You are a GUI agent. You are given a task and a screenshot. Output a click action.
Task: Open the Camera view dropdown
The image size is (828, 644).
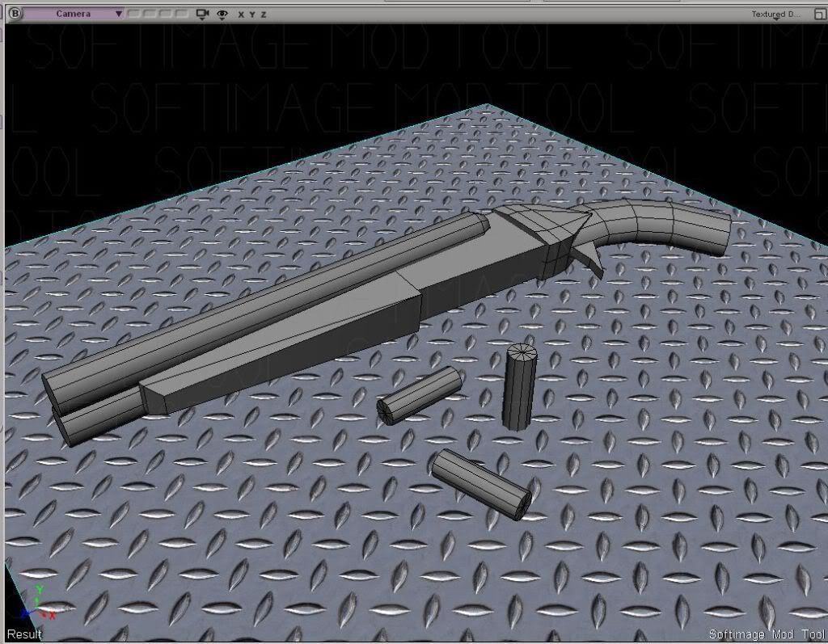74,14
